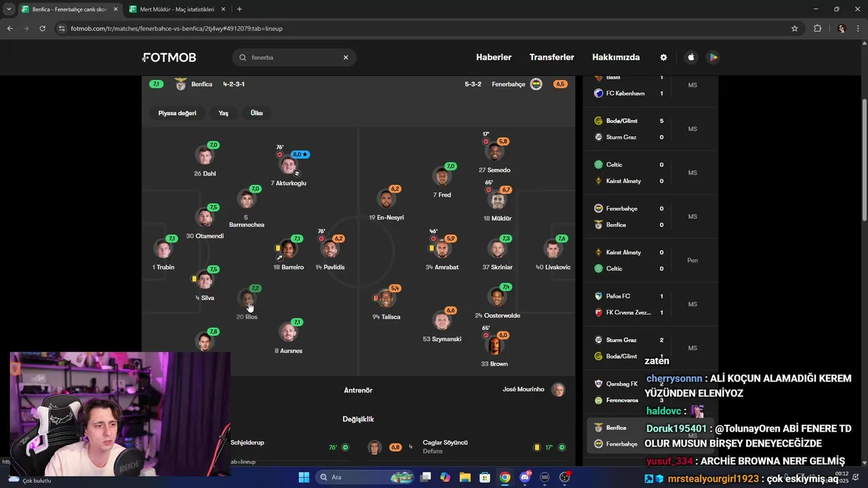Open the tab search dropdown arrow

tap(9, 9)
